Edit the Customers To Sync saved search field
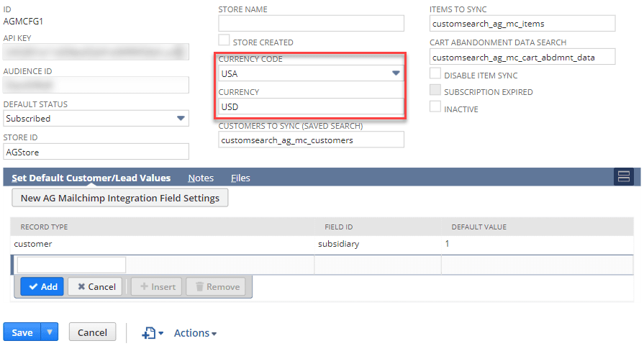Image resolution: width=644 pixels, height=346 pixels. 311,140
